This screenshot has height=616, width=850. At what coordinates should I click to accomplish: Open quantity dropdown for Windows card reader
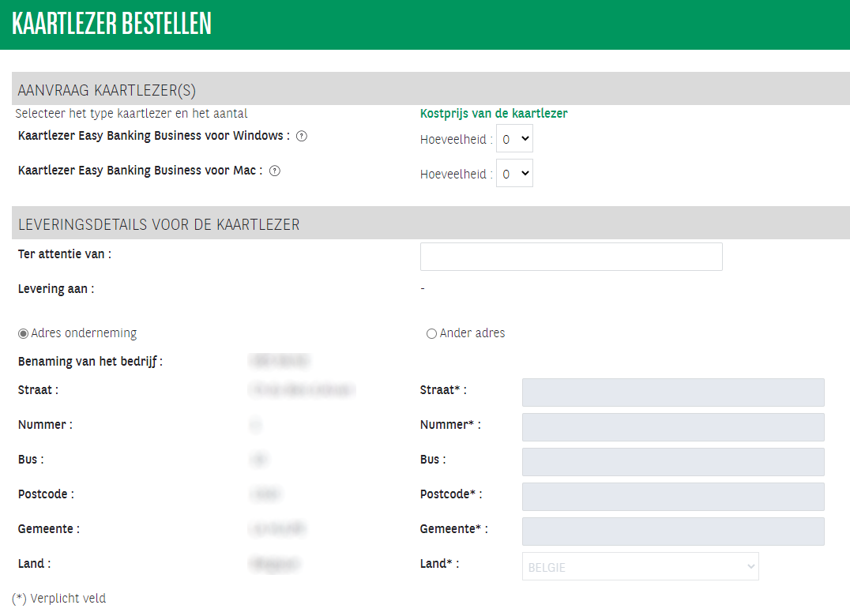click(514, 139)
